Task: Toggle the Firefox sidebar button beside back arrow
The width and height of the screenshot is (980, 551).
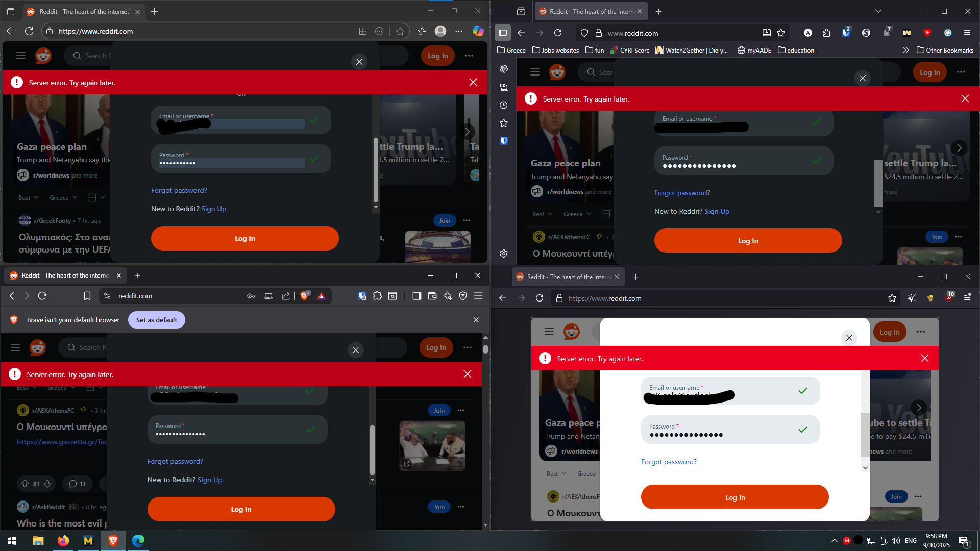Action: pyautogui.click(x=503, y=33)
